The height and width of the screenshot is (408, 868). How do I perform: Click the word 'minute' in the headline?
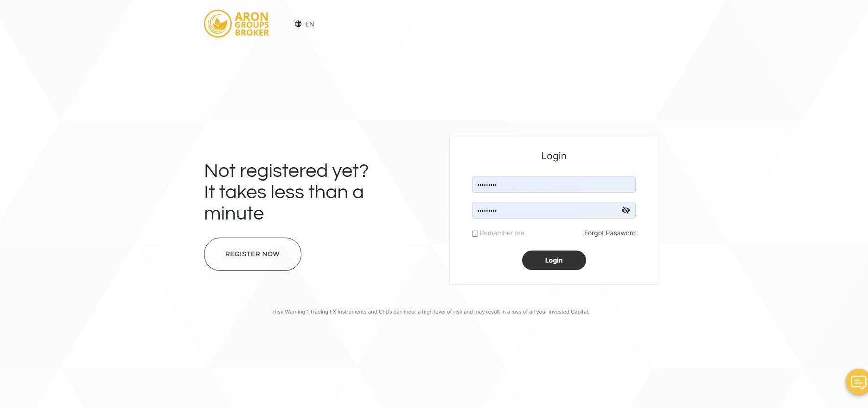coord(234,213)
